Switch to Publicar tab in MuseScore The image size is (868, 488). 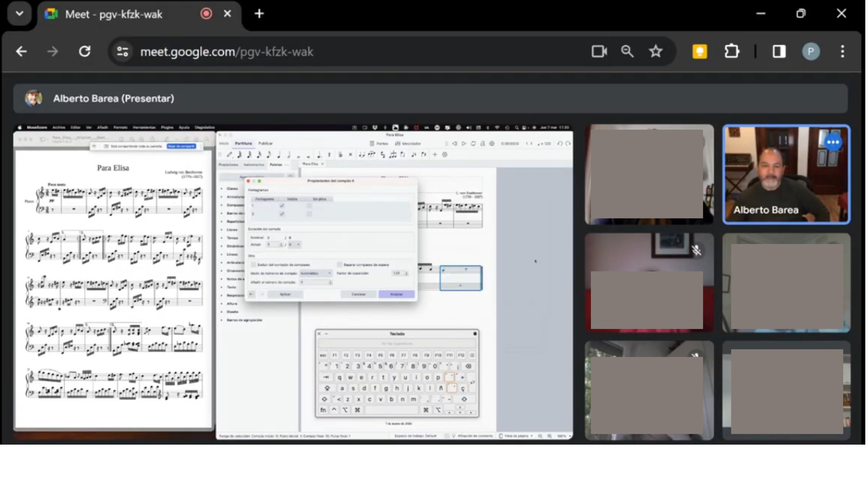coord(265,144)
